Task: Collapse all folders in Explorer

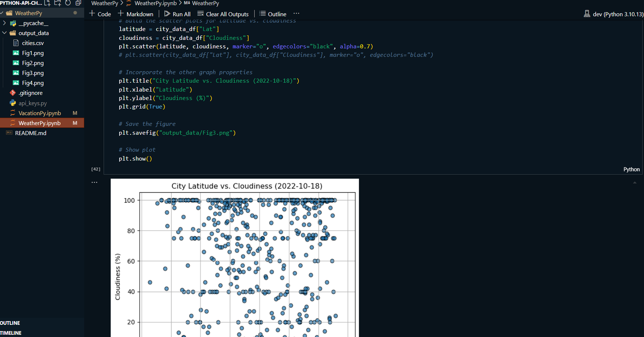Action: [x=78, y=3]
